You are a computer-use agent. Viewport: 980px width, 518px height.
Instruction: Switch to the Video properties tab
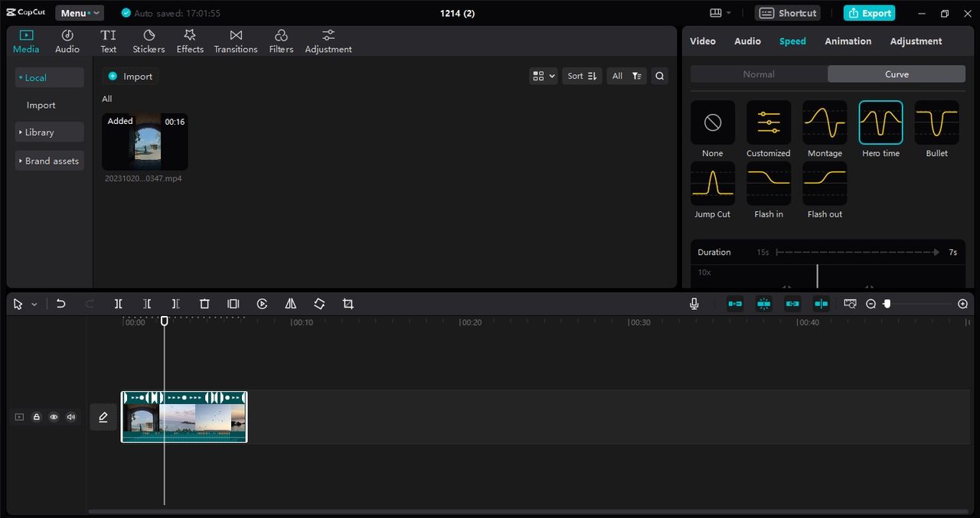tap(703, 41)
